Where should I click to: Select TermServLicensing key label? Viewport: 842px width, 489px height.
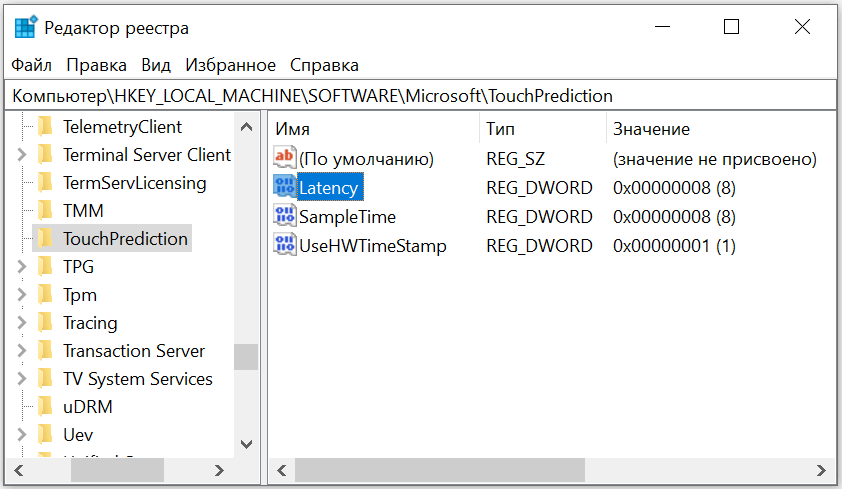click(134, 183)
